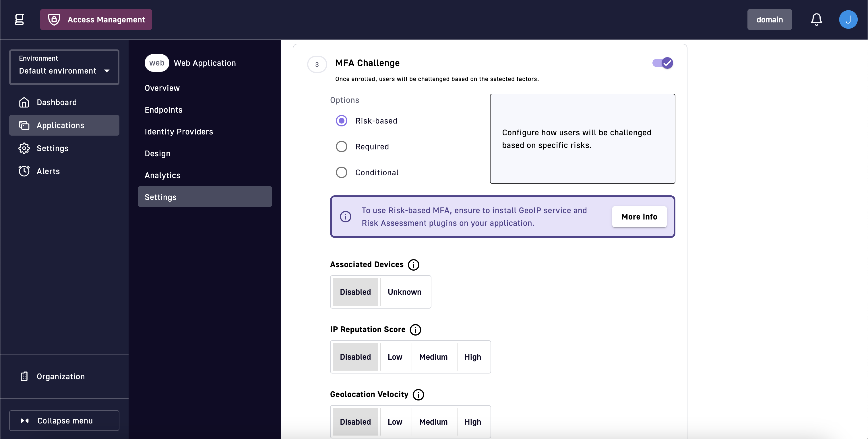Select the Required radio option

pos(341,147)
